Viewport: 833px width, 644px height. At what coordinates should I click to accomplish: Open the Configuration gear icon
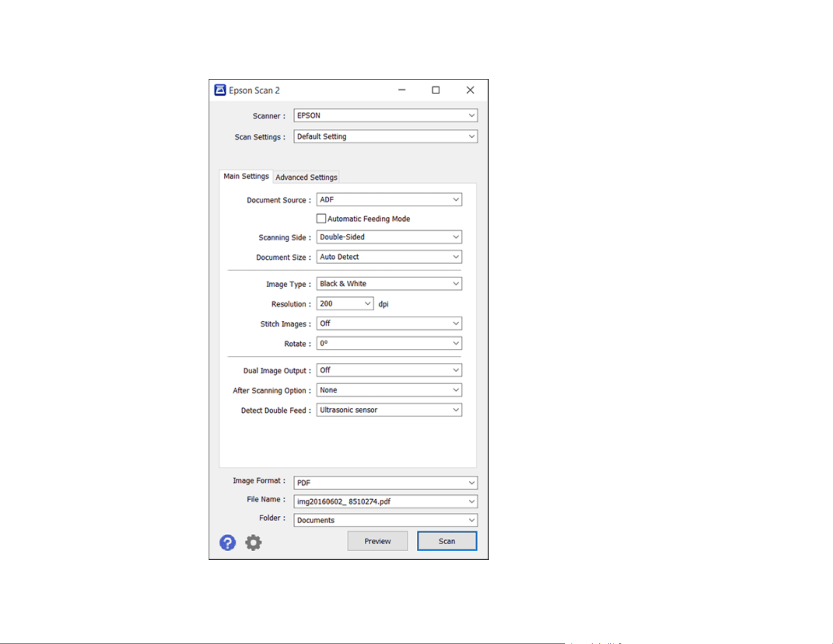tap(253, 542)
